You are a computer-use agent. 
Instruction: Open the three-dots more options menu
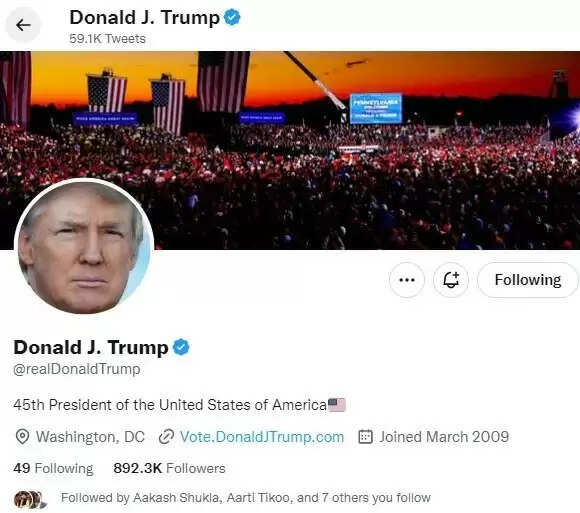(x=407, y=280)
